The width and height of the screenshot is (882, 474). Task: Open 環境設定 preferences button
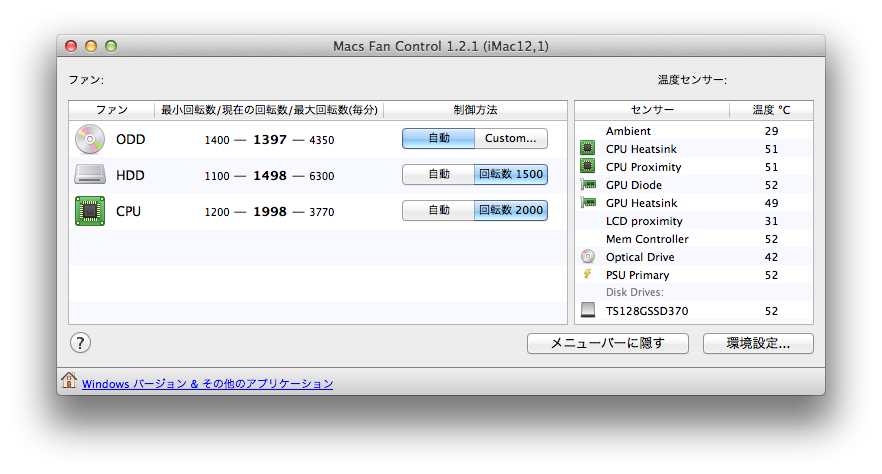point(758,344)
